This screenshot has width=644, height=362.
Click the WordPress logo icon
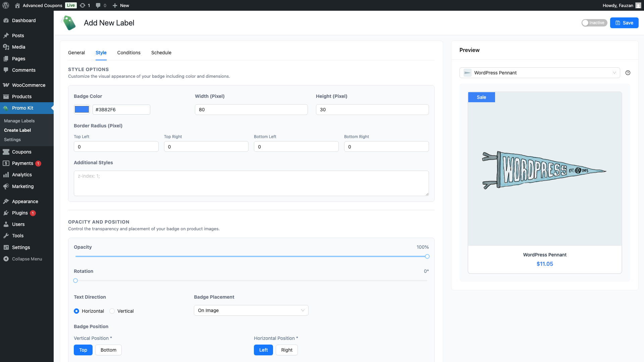coord(6,5)
